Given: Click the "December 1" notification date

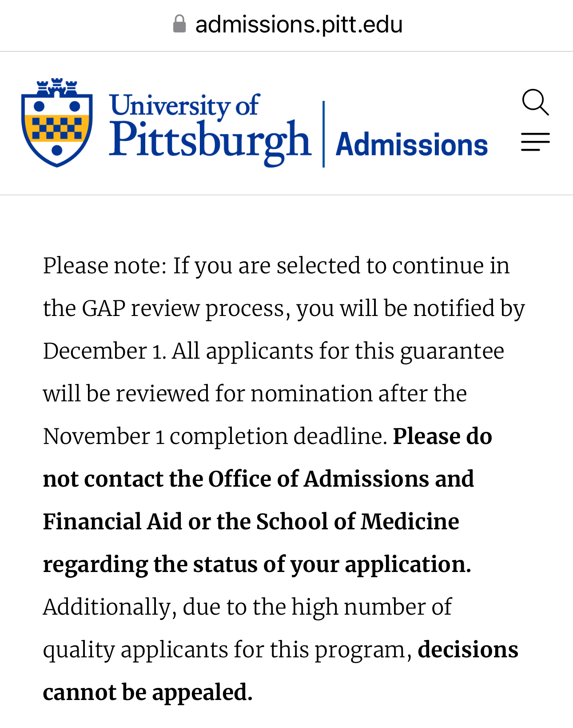Looking at the screenshot, I should click(x=104, y=351).
